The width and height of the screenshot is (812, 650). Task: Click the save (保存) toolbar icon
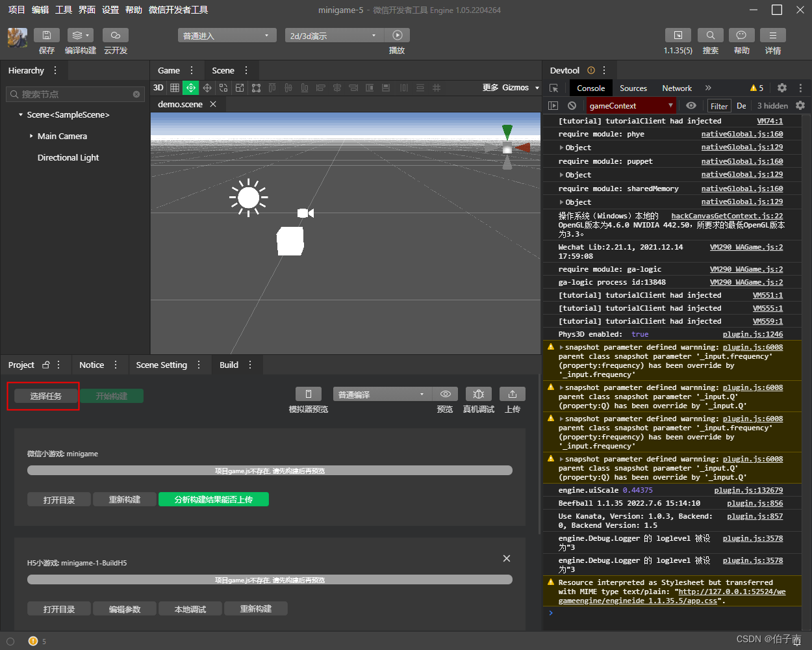click(46, 35)
